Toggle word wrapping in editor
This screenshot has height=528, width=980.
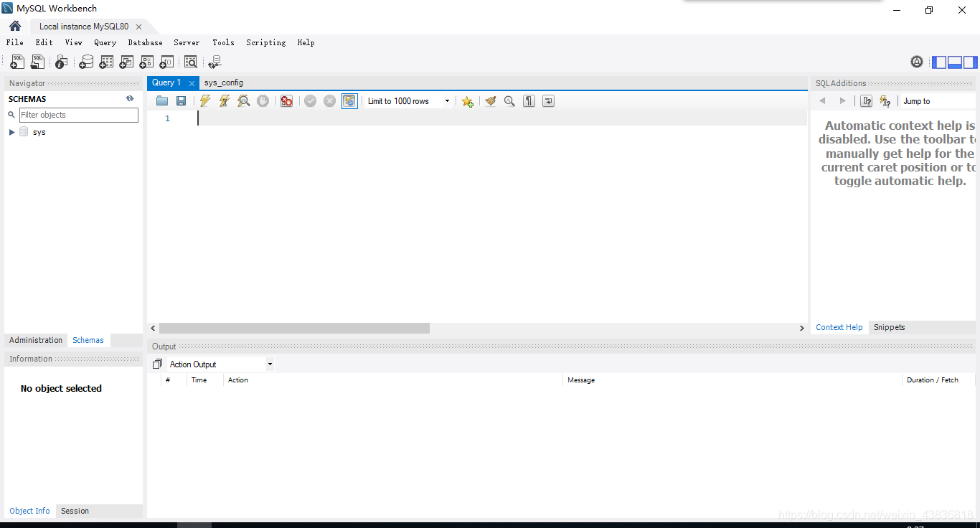click(548, 101)
